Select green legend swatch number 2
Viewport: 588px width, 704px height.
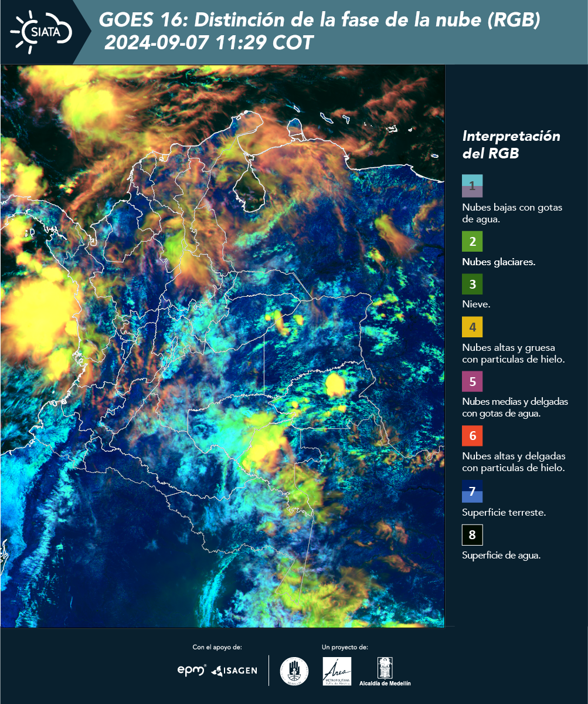[x=472, y=241]
